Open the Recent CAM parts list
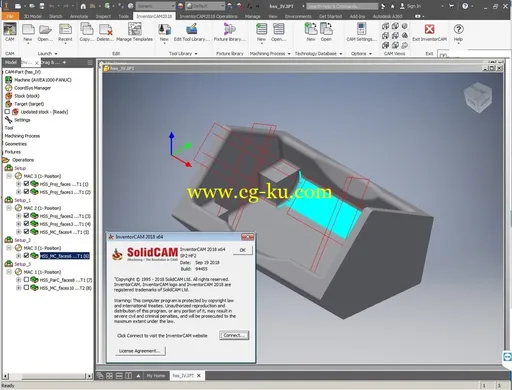This screenshot has height=390, width=512. tap(65, 33)
